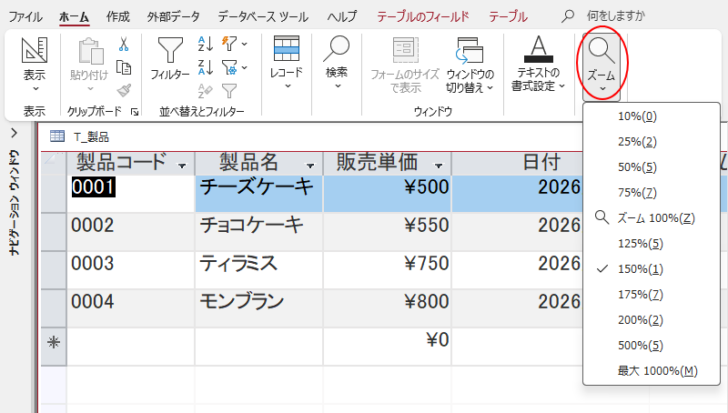Open selection filter dropdown arrow
Viewport: 728px width, 413px height.
[245, 44]
